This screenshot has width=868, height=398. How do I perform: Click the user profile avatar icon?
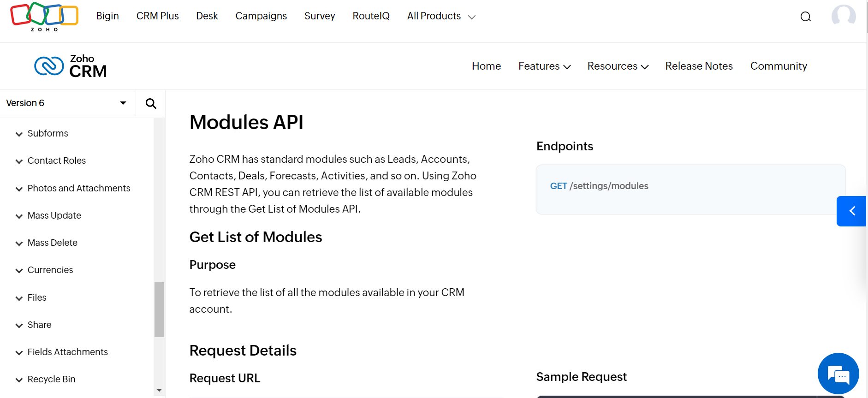click(843, 17)
